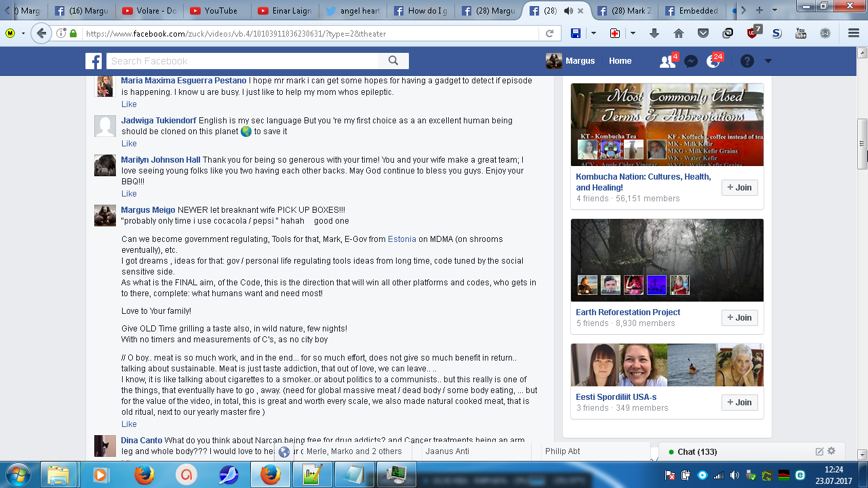
Task: Join Kombucha Nation group
Action: [739, 188]
